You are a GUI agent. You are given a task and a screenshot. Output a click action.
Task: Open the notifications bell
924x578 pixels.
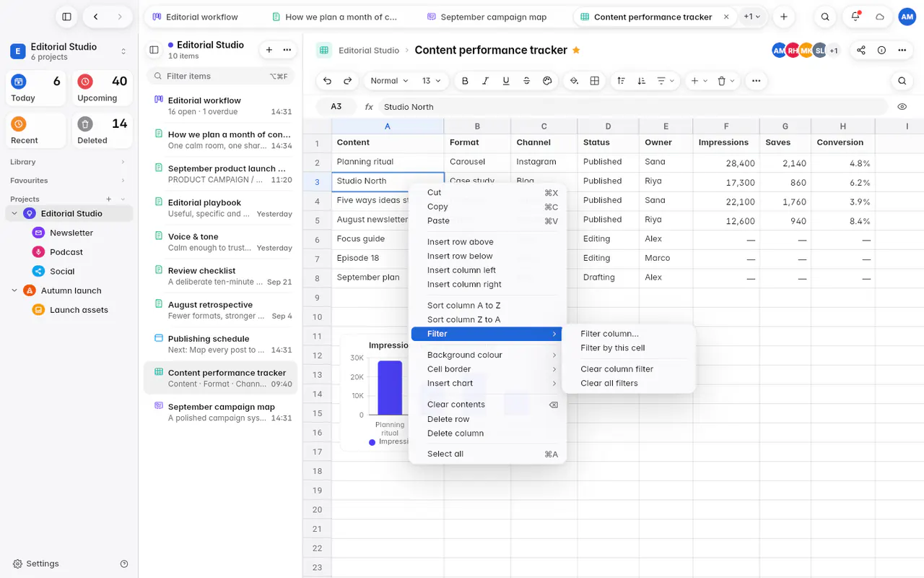(x=855, y=17)
